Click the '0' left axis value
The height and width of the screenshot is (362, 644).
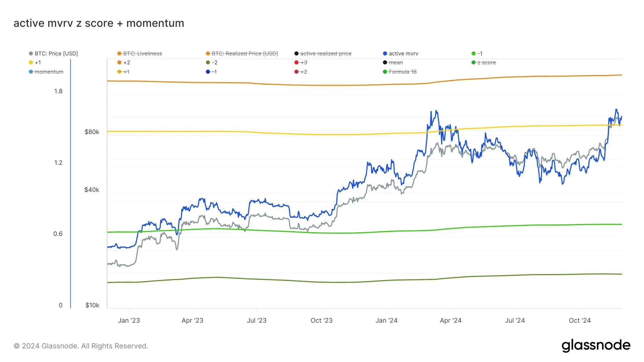[60, 305]
